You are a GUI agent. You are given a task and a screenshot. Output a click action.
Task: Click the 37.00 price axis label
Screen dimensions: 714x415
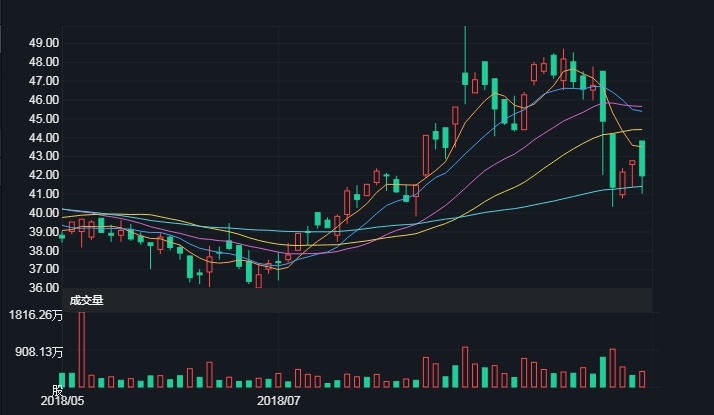tap(44, 269)
